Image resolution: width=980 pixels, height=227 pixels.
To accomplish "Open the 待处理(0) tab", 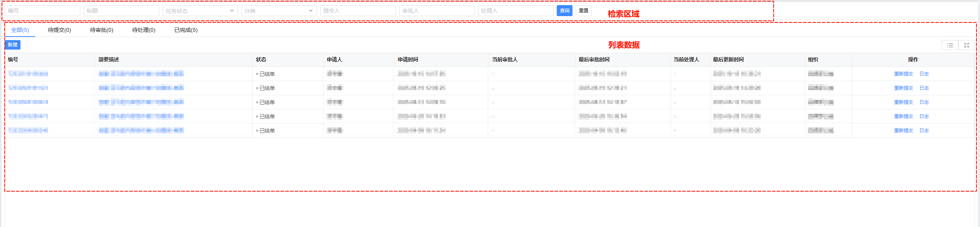I will click(x=144, y=30).
